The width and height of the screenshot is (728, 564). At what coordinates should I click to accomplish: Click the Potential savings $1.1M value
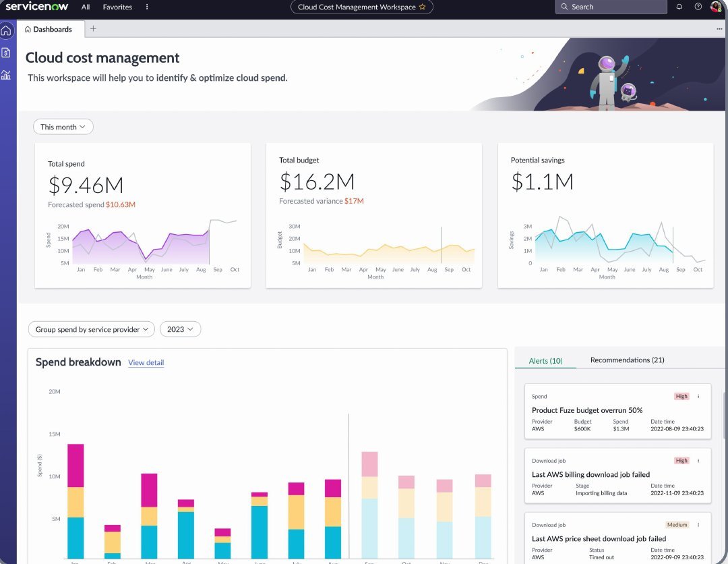pos(542,181)
